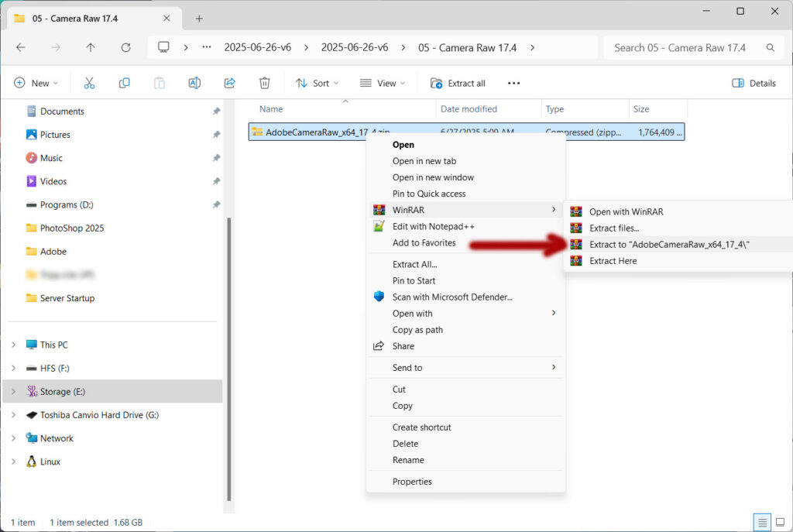Viewport: 793px width, 532px height.
Task: Open the Videos quick access folder
Action: pyautogui.click(x=53, y=181)
